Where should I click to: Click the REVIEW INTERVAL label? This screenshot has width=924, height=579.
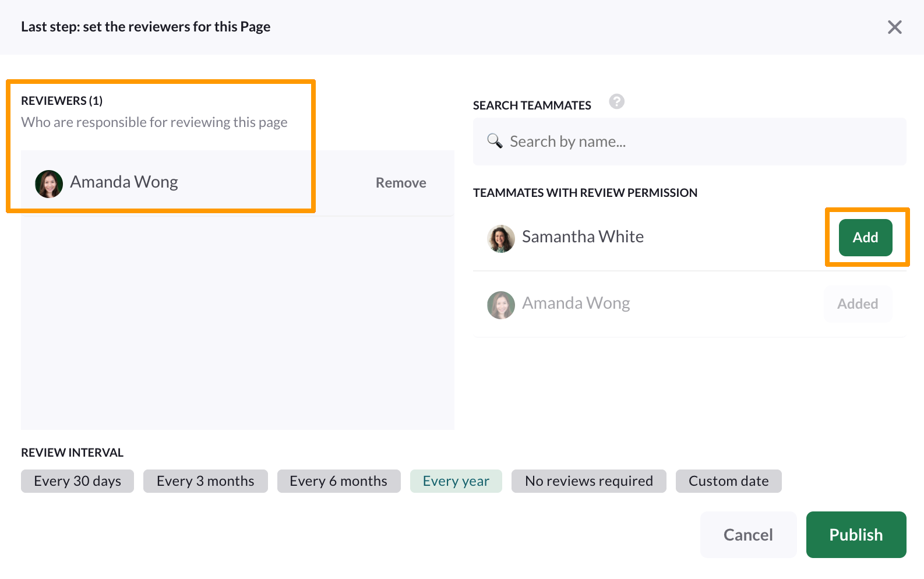[x=72, y=453]
